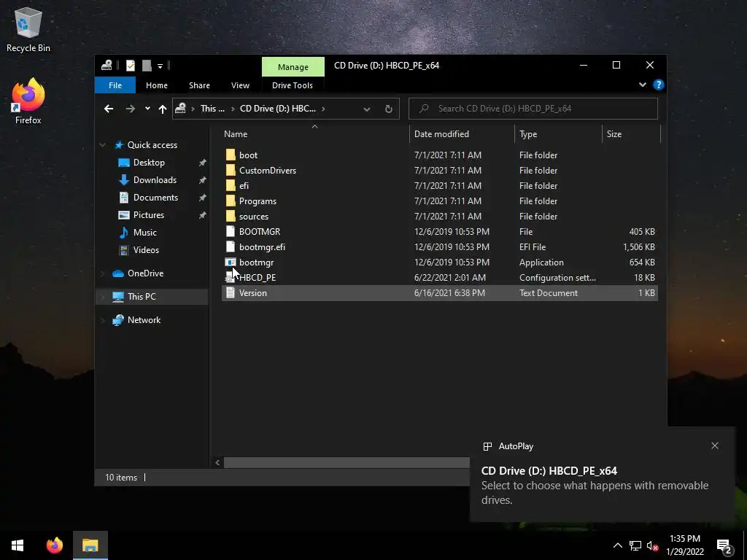Switch to the Share ribbon tab
This screenshot has height=560, width=747.
199,85
